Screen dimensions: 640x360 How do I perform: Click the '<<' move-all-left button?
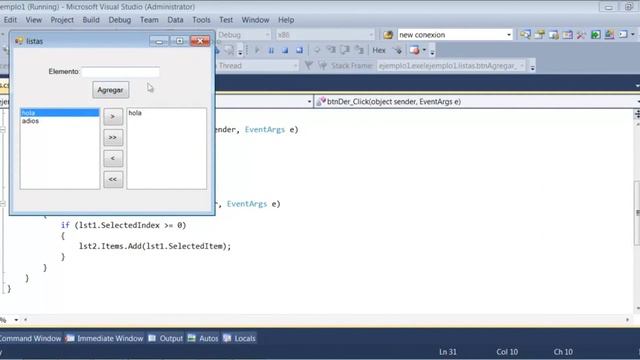[113, 179]
